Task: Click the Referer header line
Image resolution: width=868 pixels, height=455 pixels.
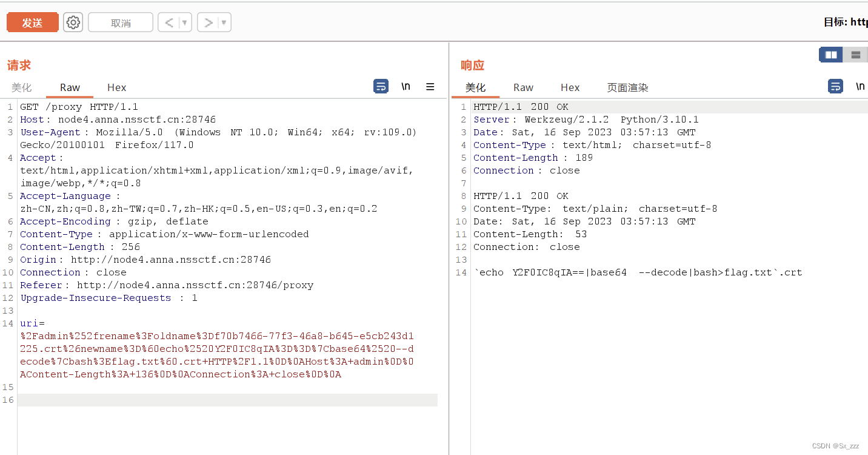Action: coord(167,285)
